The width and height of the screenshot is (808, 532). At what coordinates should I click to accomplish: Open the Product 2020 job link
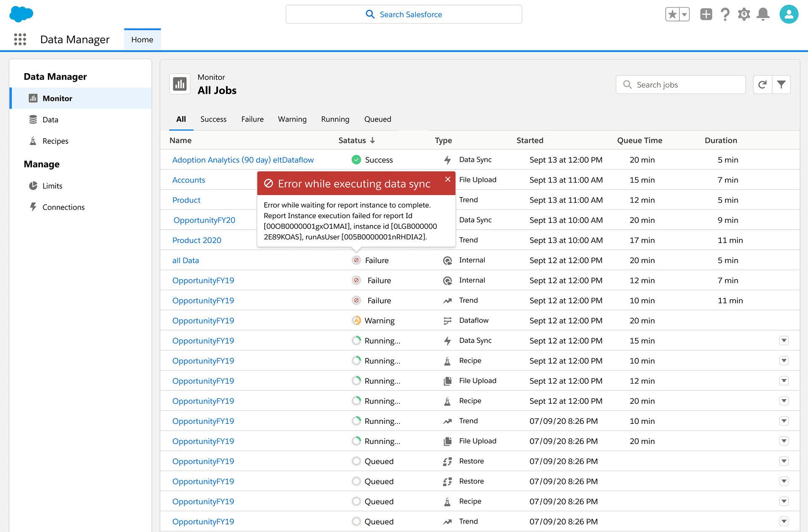pyautogui.click(x=197, y=240)
